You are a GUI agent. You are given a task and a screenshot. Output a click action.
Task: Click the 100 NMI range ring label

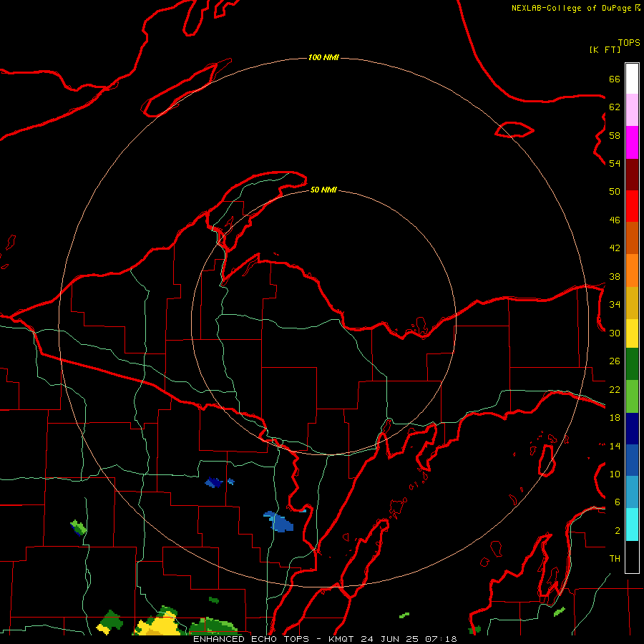click(x=323, y=57)
